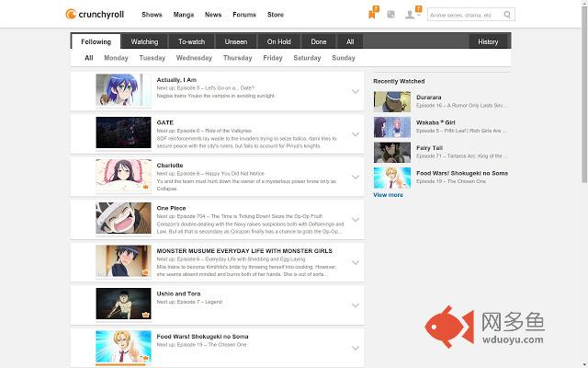Image resolution: width=588 pixels, height=368 pixels.
Task: Click the Wakaba * Girl title
Action: point(435,122)
